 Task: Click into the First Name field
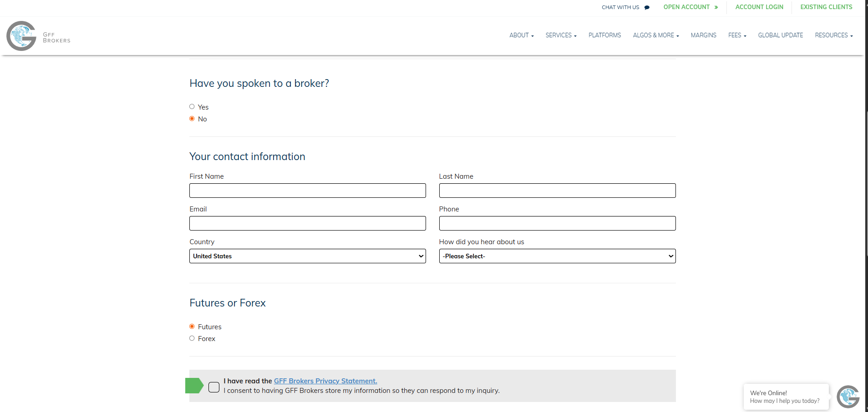[307, 191]
